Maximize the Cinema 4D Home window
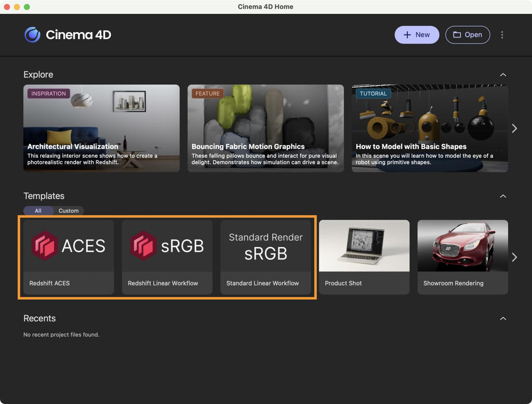Screen dimensions: 532x404 (27, 7)
